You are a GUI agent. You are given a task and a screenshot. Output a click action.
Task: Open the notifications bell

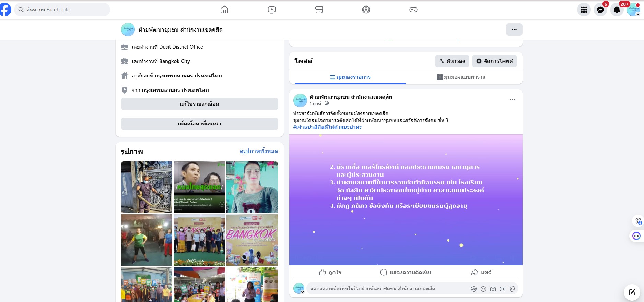pos(617,10)
